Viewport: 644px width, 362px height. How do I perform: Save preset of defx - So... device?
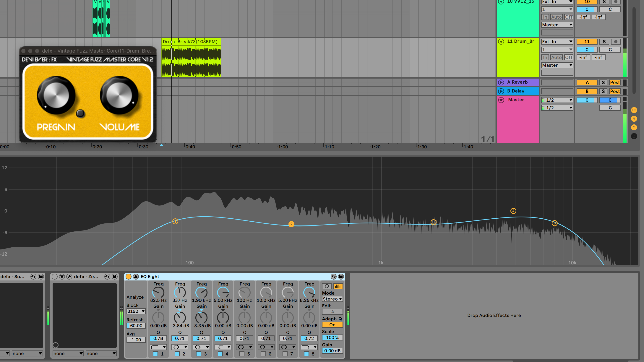[x=41, y=277]
